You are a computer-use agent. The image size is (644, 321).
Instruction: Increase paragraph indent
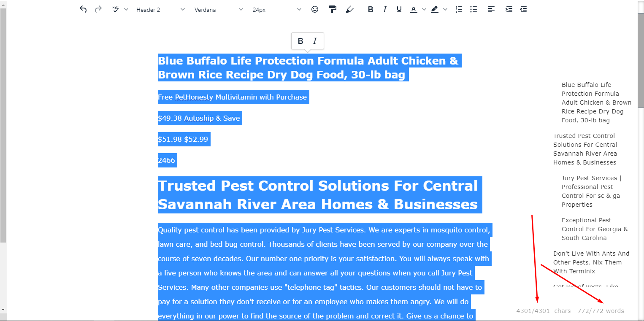(509, 9)
